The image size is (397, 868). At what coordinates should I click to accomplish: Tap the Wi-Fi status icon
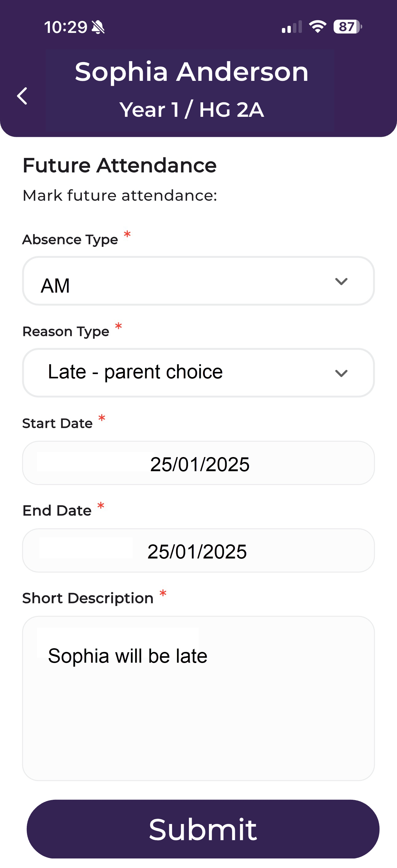tap(317, 27)
